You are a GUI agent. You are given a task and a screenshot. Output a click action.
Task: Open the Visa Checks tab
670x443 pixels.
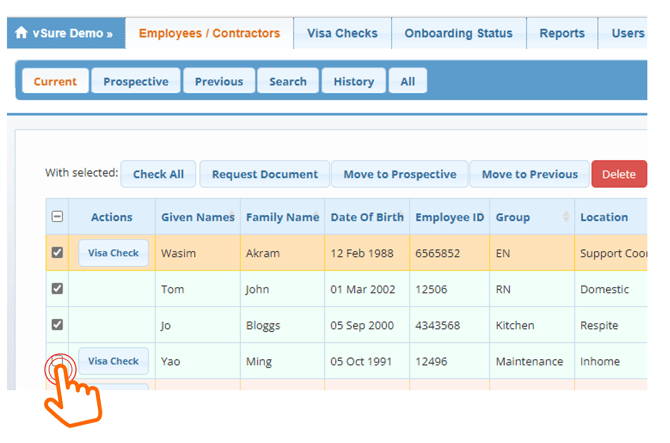(x=342, y=33)
